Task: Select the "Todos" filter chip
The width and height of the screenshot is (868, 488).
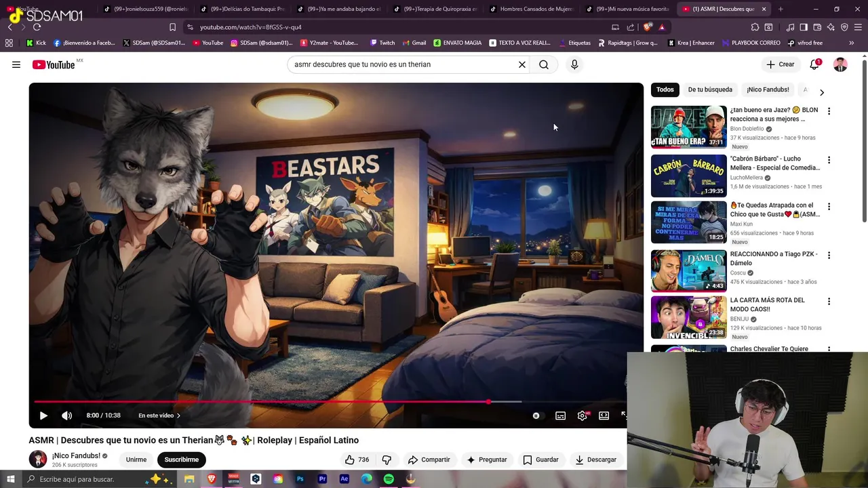Action: pos(665,89)
